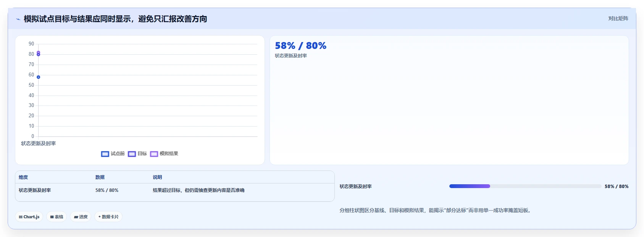This screenshot has height=237, width=644.
Task: Click the 表格 tag chip
Action: (x=56, y=217)
